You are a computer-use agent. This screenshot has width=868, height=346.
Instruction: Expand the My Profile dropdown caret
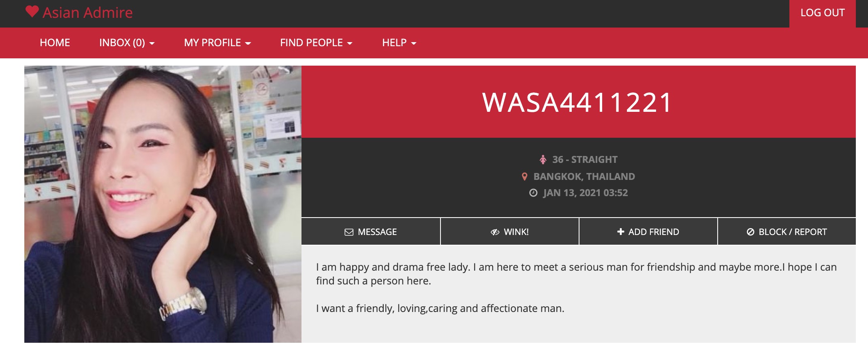coord(248,43)
